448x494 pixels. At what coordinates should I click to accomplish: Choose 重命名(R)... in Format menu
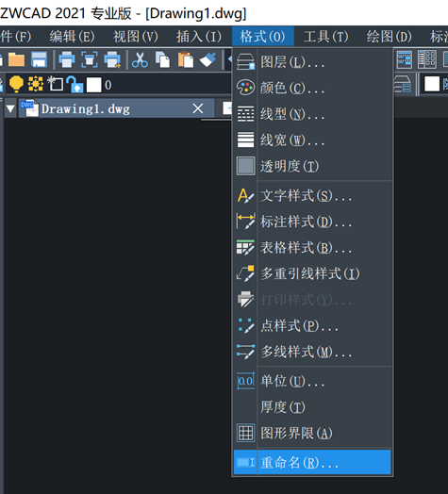point(312,462)
